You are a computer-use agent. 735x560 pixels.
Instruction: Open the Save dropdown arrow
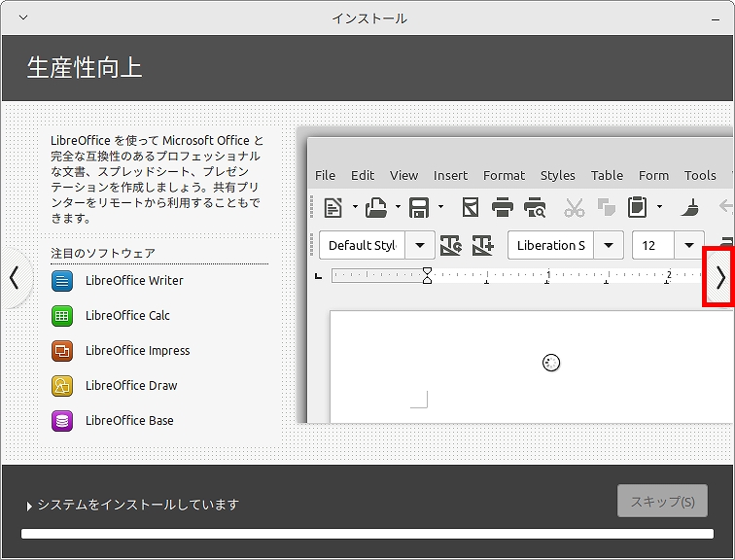point(440,207)
